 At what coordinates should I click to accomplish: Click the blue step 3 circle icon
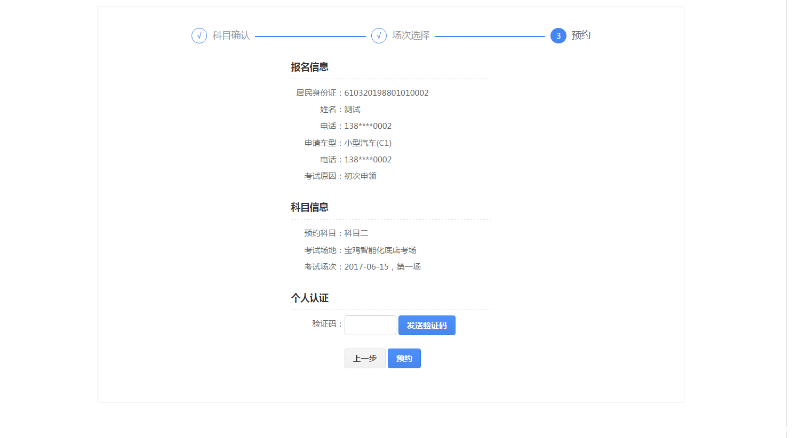pos(558,36)
